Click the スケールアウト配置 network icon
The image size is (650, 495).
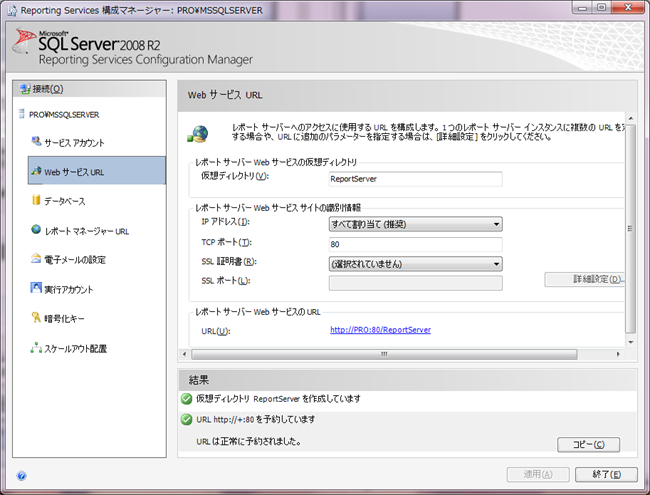click(x=36, y=347)
